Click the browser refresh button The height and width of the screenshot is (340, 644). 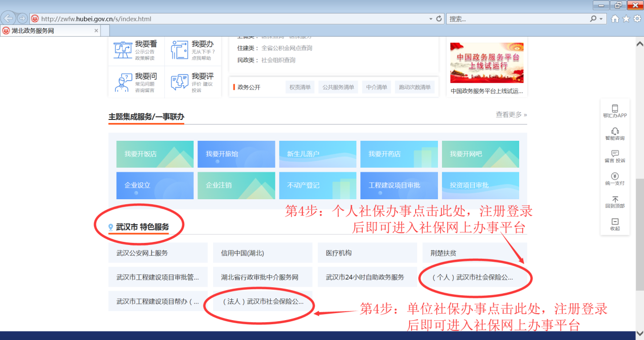click(x=439, y=19)
